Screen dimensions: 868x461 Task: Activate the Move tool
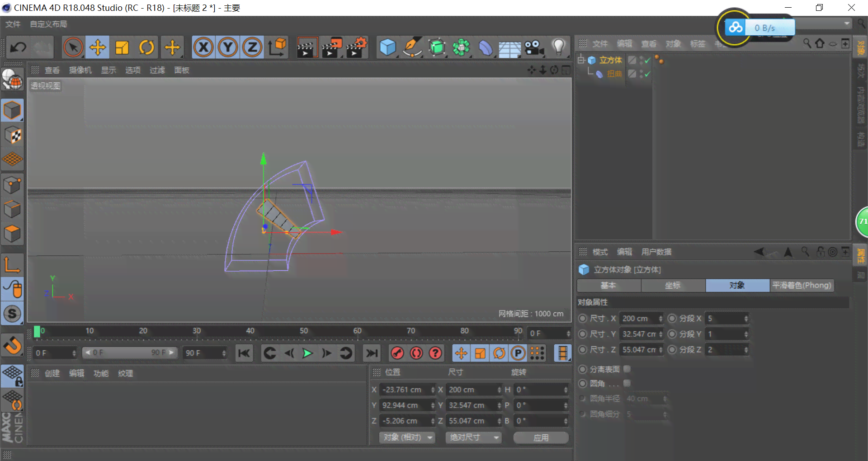98,47
